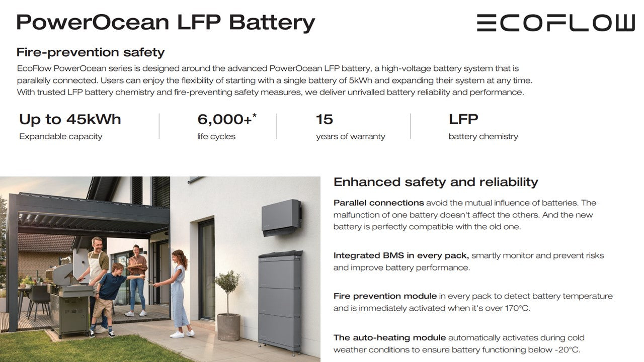Click the intro paragraph about EcoFlow PowerOcean series
Viewport: 644px width, 362px height.
(x=274, y=80)
